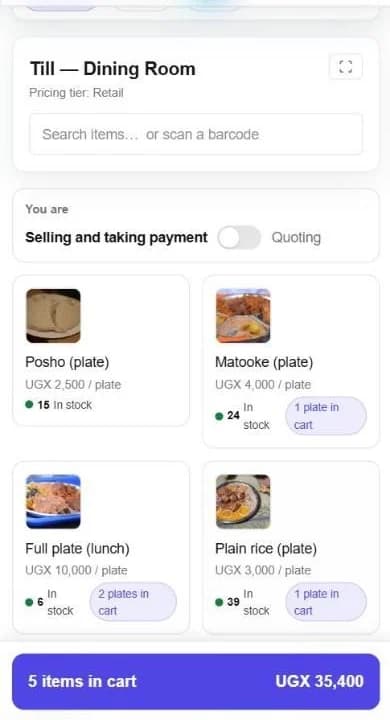Toggle between Selling and Quoting mode
390x720 pixels.
pyautogui.click(x=239, y=237)
